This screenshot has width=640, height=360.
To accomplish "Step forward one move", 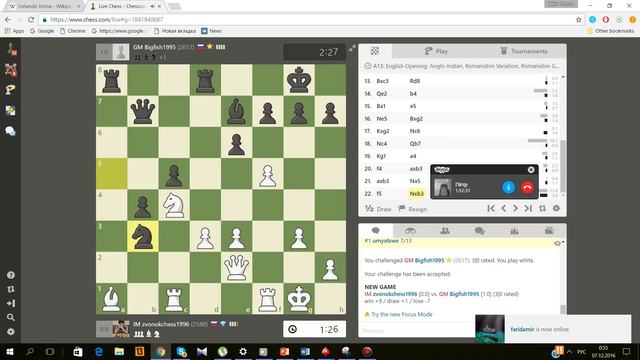I will coord(516,209).
